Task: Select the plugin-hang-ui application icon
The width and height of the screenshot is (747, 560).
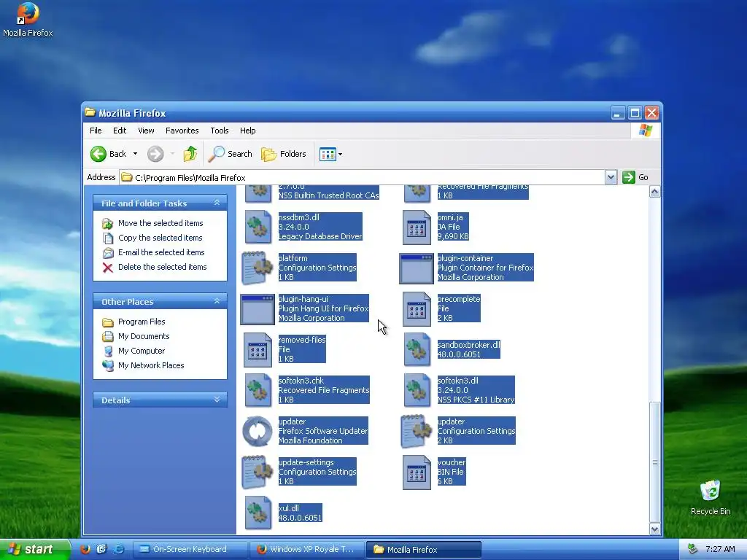Action: 258,309
